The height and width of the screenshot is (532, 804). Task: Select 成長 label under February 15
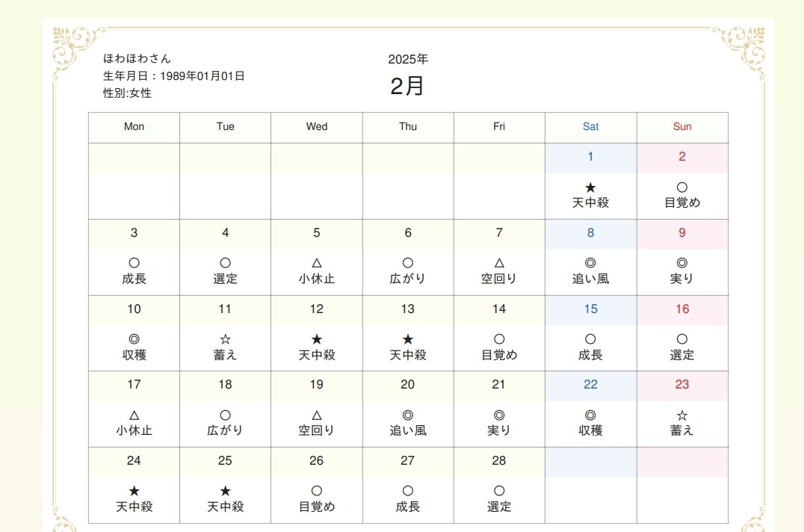591,355
